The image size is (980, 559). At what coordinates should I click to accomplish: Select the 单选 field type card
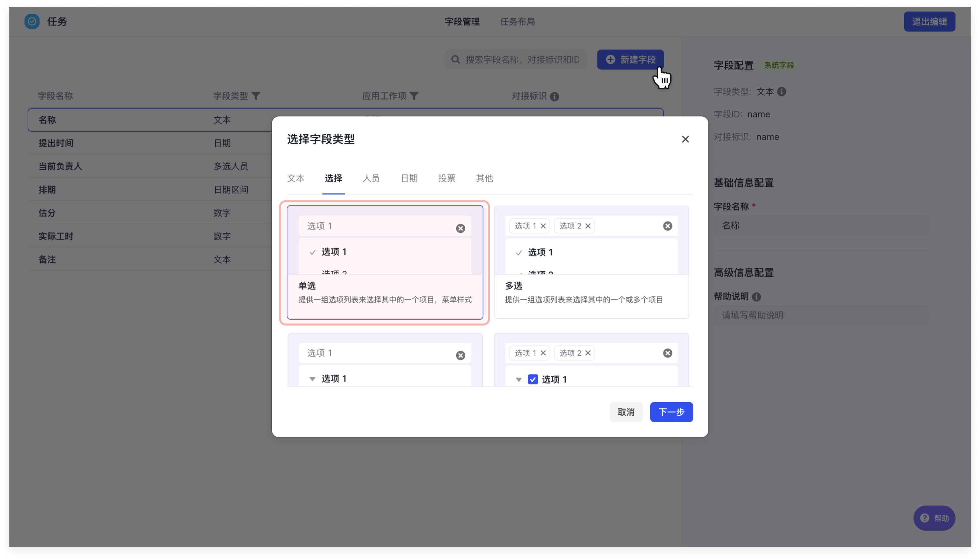click(x=385, y=262)
